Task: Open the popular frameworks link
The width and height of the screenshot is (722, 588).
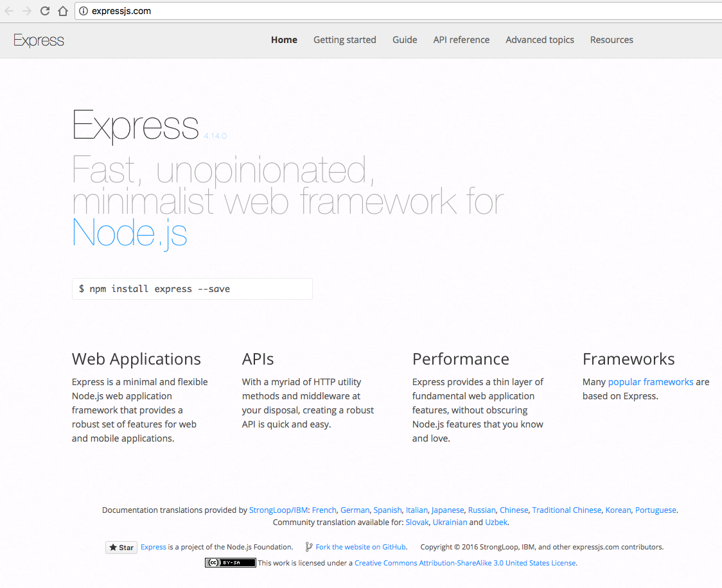Action: 651,382
